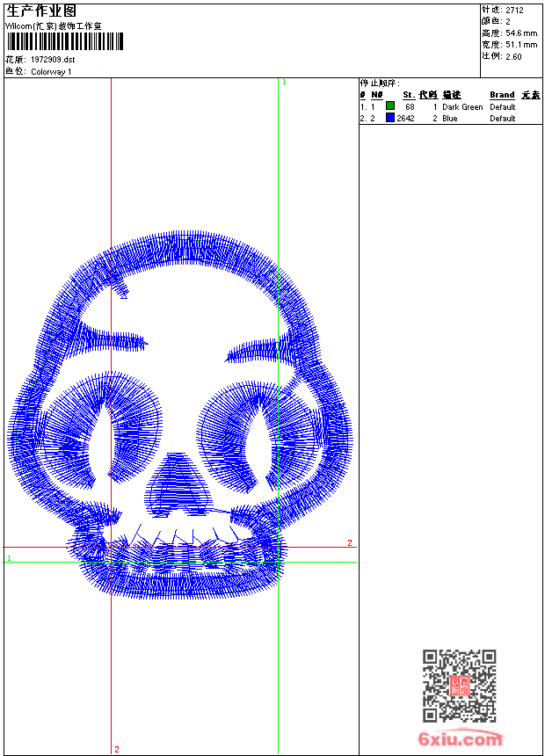This screenshot has height=756, width=545.
Task: Click the 'Blue' description text
Action: [449, 119]
